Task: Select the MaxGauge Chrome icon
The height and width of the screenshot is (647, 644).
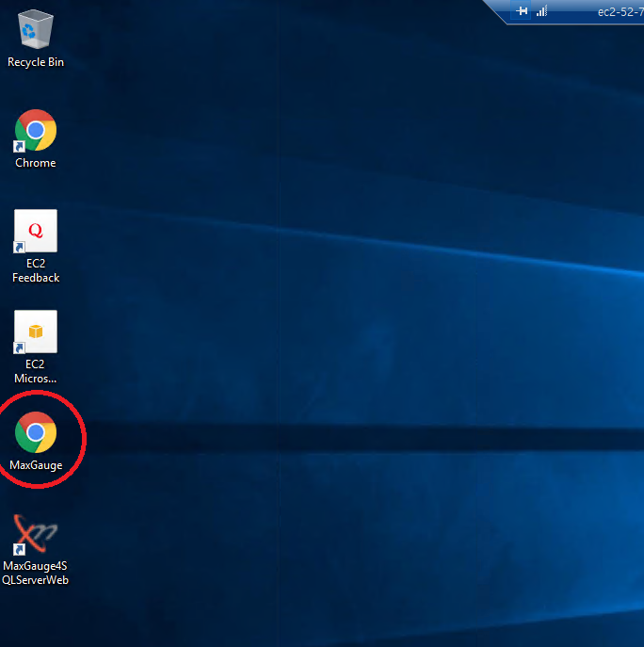Action: pos(36,432)
